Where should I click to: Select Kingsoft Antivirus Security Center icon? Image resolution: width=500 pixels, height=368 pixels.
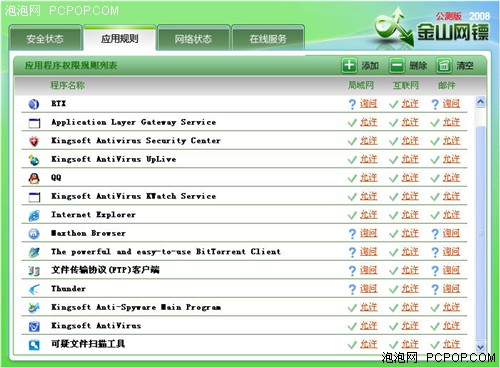(x=34, y=141)
